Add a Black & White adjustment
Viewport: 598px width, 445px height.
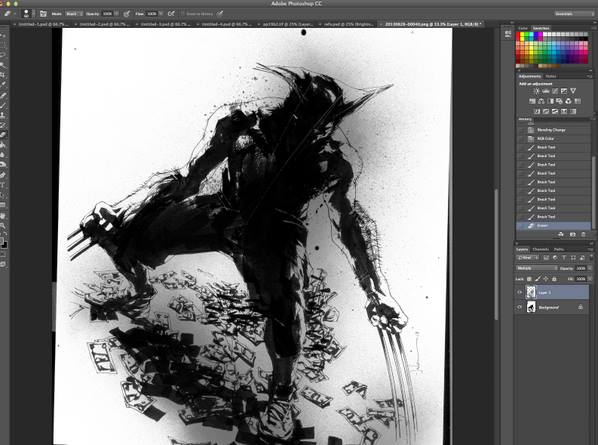[550, 101]
